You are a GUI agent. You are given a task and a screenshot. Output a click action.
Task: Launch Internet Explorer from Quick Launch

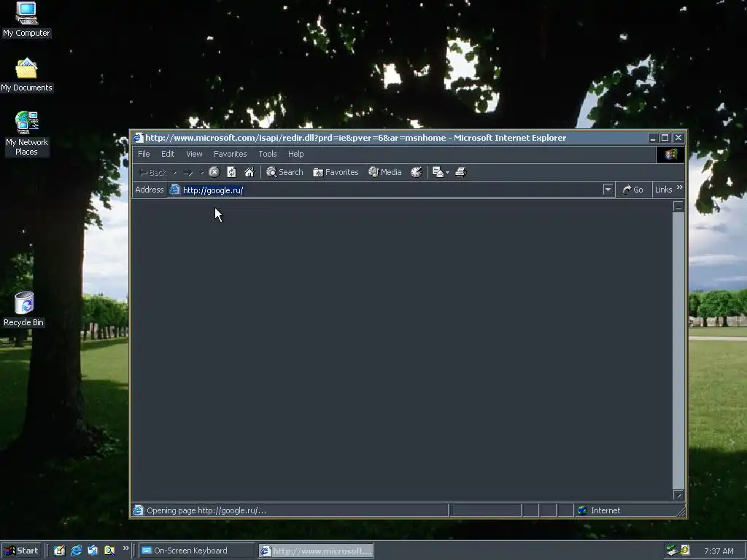pyautogui.click(x=76, y=551)
